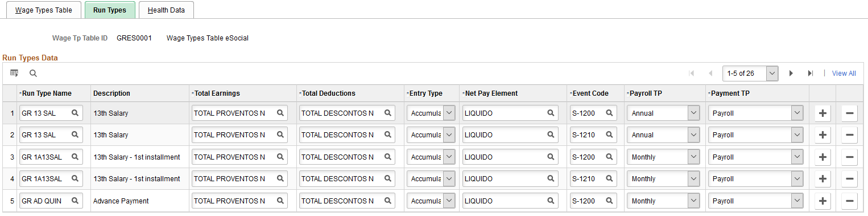The height and width of the screenshot is (216, 868).
Task: Expand Entry Type dropdown in row 2
Action: [x=449, y=135]
